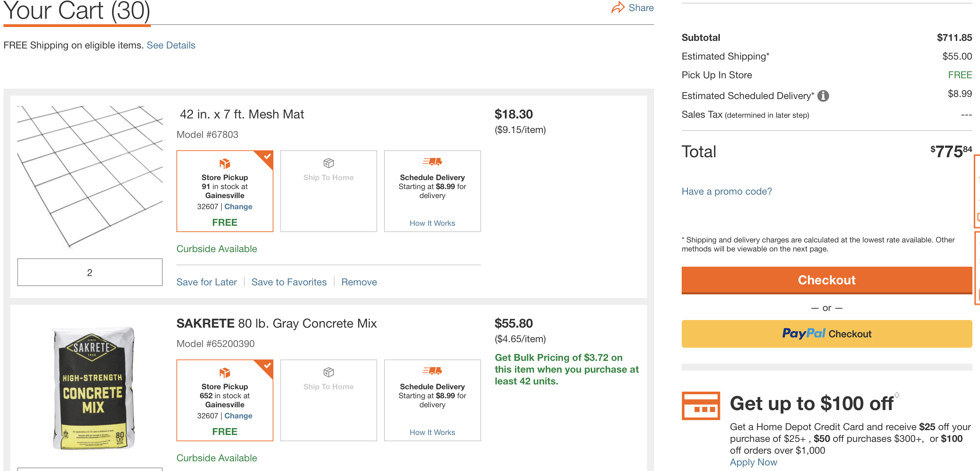Pay with PayPal Checkout button
980x471 pixels.
[x=826, y=334]
